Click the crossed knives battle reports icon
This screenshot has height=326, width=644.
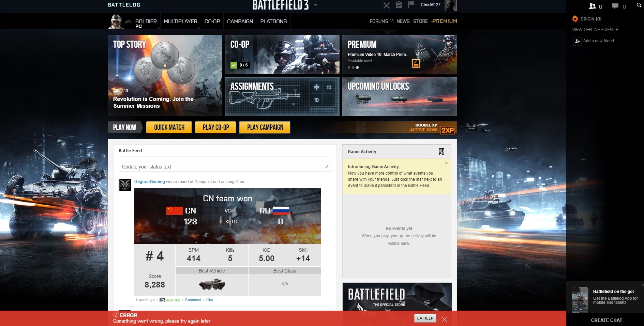pyautogui.click(x=386, y=5)
